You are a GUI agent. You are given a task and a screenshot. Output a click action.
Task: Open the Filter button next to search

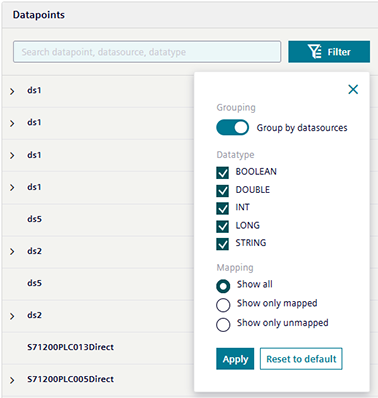click(x=329, y=52)
